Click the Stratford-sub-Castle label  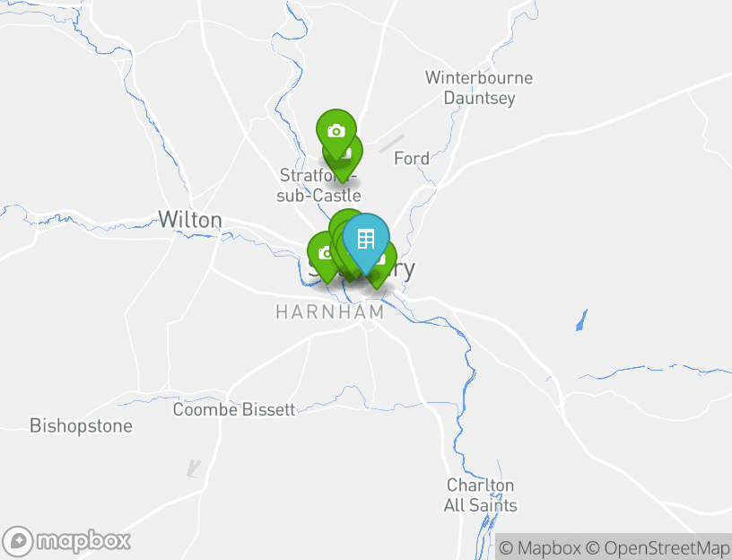click(x=318, y=186)
